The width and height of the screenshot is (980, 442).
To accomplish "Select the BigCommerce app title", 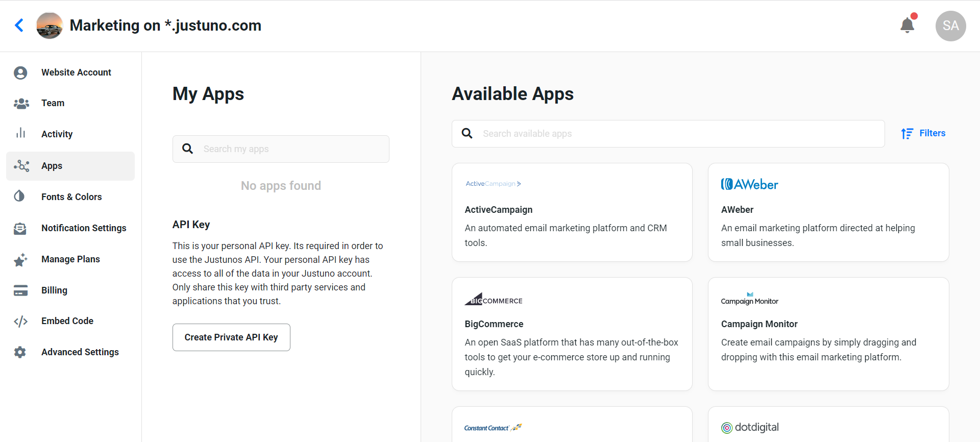I will [494, 324].
